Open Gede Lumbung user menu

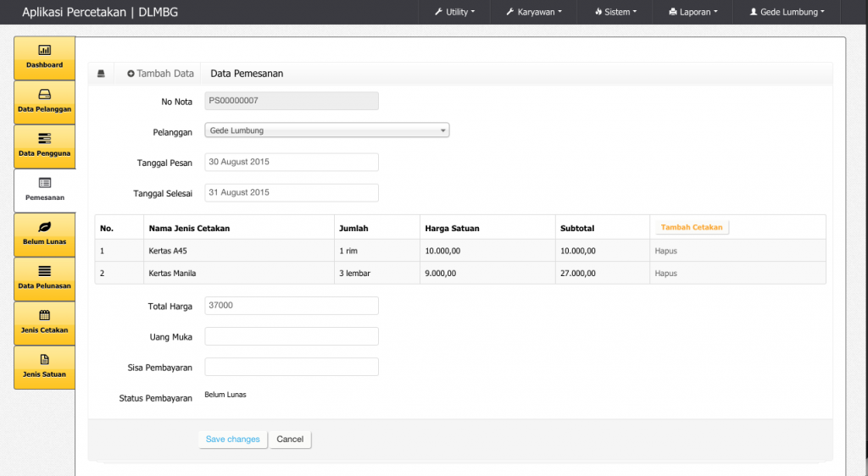tap(787, 12)
